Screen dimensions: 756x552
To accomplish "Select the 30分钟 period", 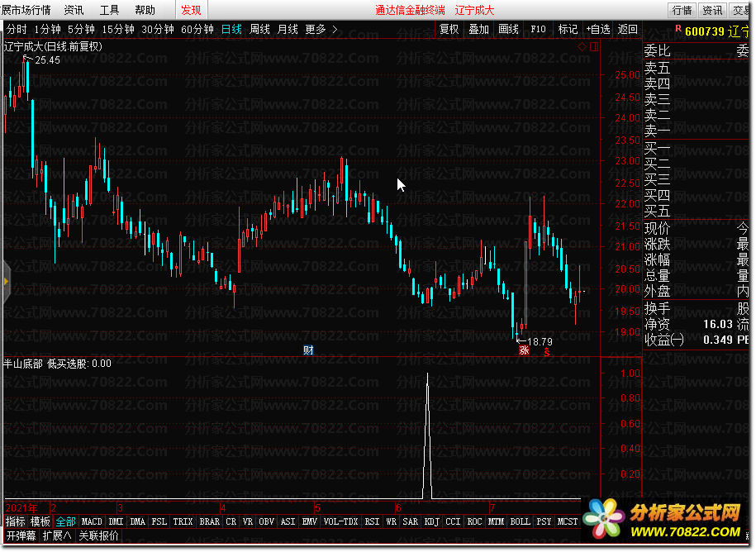I will [x=158, y=30].
